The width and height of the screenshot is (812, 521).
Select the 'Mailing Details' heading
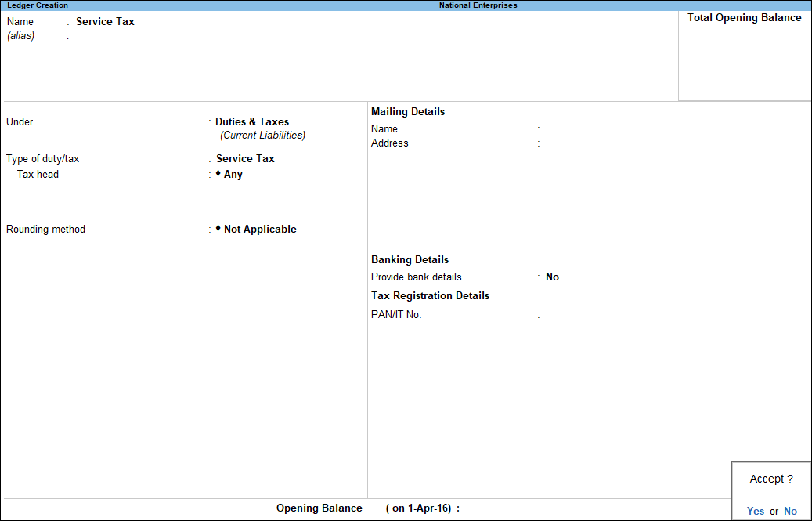pyautogui.click(x=408, y=111)
